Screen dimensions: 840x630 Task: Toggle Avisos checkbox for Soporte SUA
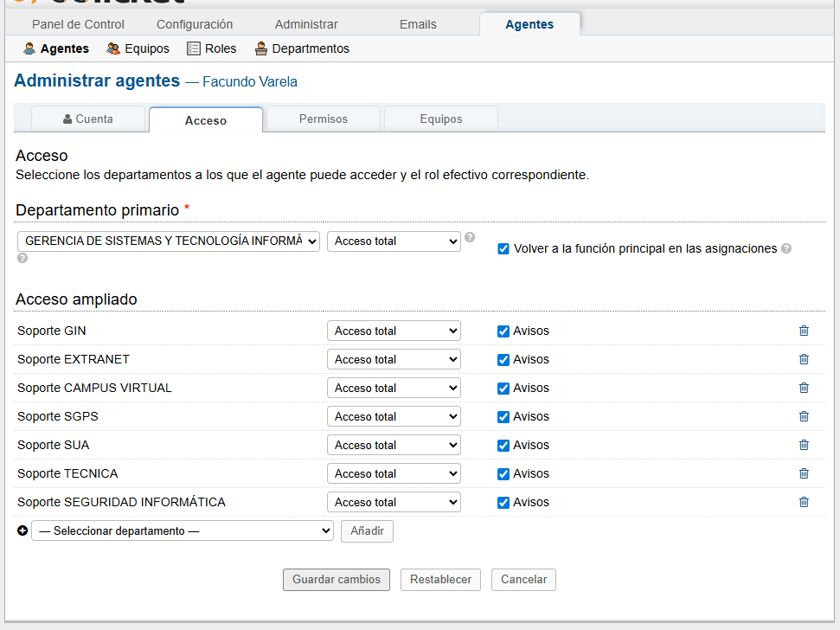[x=503, y=445]
